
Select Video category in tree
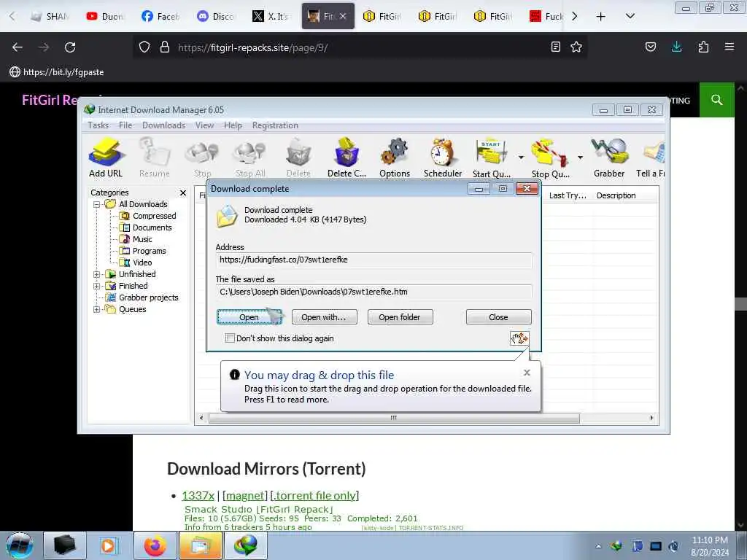click(142, 262)
